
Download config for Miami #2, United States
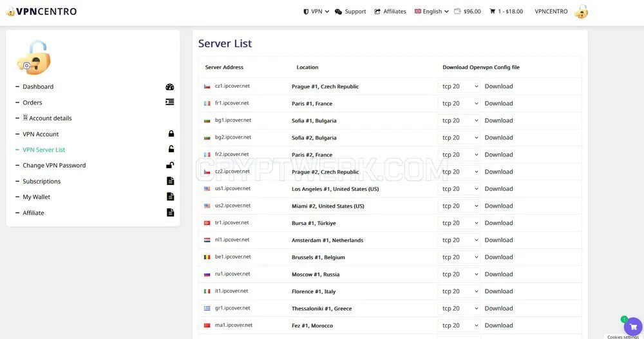coord(498,206)
